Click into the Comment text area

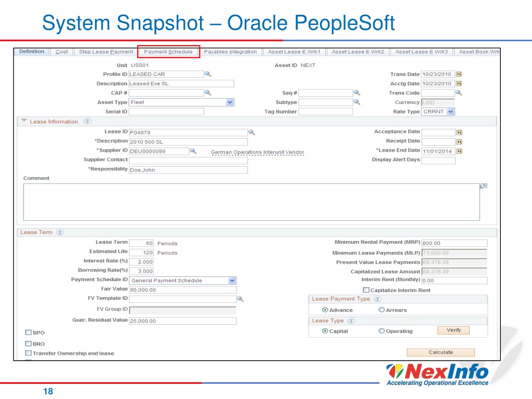(x=251, y=202)
